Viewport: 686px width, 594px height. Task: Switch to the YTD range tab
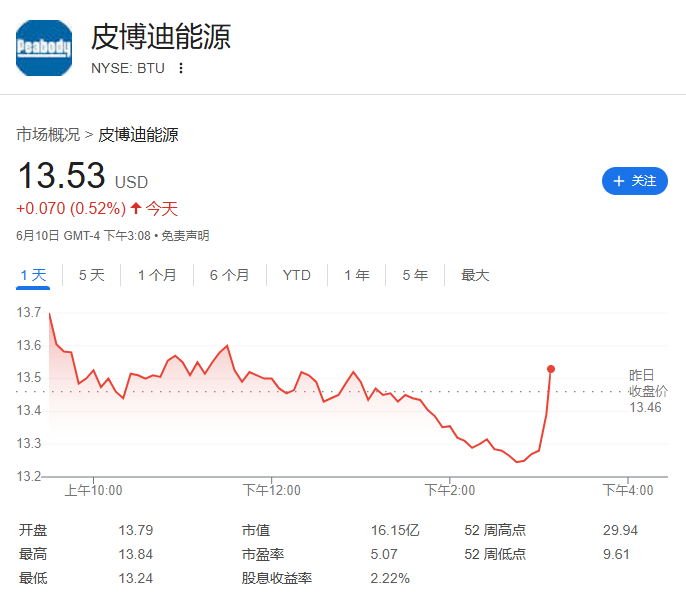297,275
